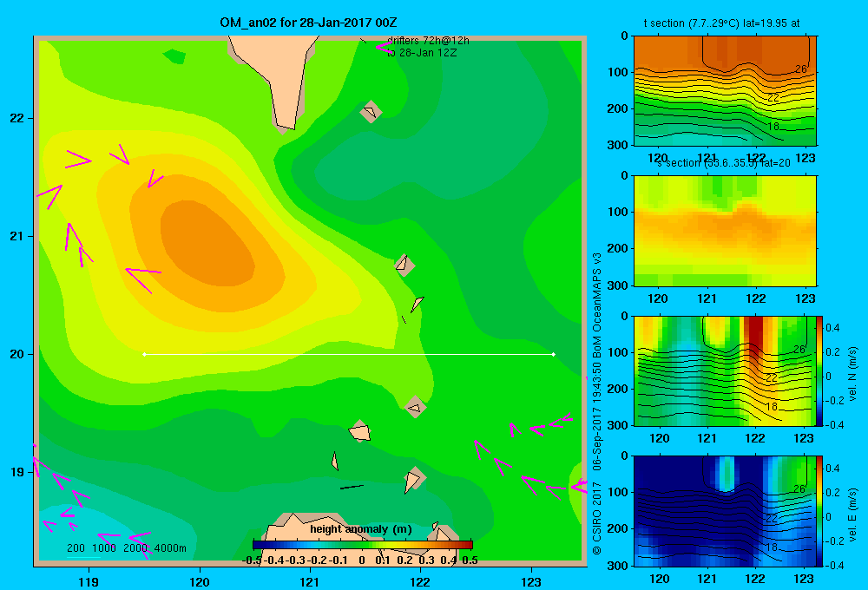Click the 'height anomaly (m)' colorbar title
The image size is (868, 590).
[361, 529]
